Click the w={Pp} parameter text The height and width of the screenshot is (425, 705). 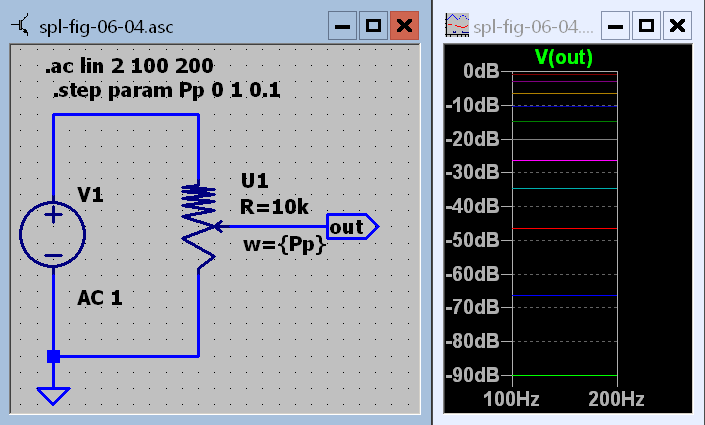point(284,245)
